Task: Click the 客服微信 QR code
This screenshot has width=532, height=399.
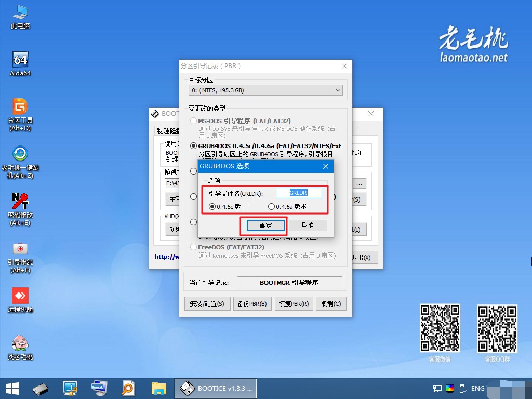Action: [x=440, y=328]
